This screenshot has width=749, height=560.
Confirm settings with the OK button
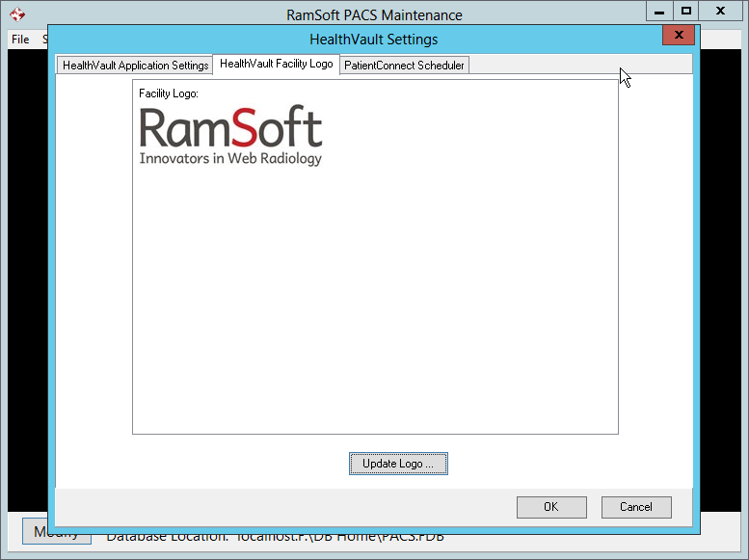[x=550, y=507]
